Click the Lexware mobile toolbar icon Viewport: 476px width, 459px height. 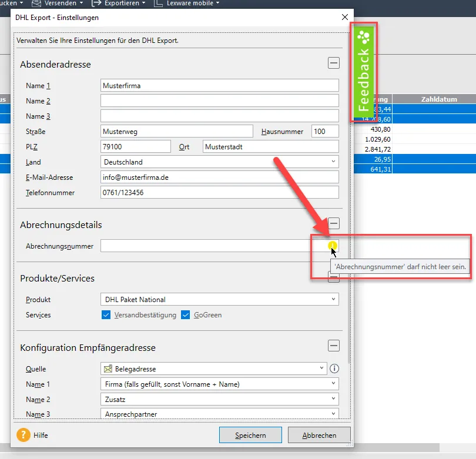pyautogui.click(x=159, y=3)
